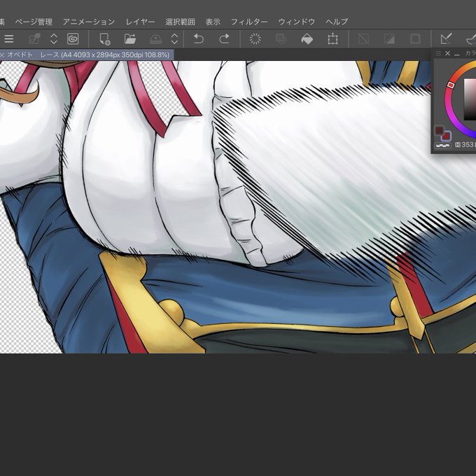Close the オベドト レース canvas tab
The height and width of the screenshot is (476, 476).
point(2,55)
